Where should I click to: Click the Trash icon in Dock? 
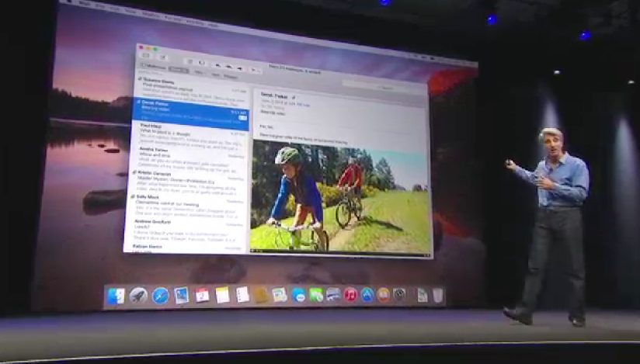pyautogui.click(x=438, y=296)
